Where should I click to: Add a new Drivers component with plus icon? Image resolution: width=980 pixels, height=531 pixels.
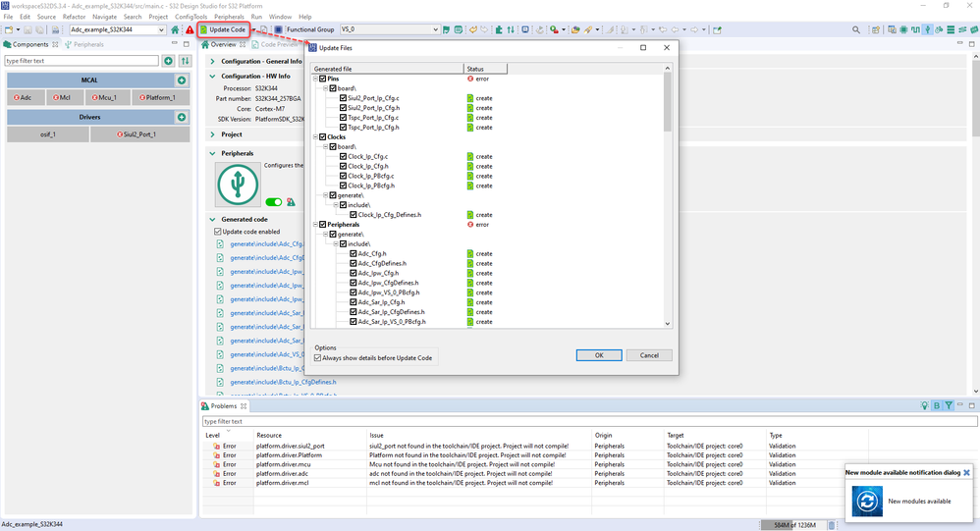click(x=182, y=117)
